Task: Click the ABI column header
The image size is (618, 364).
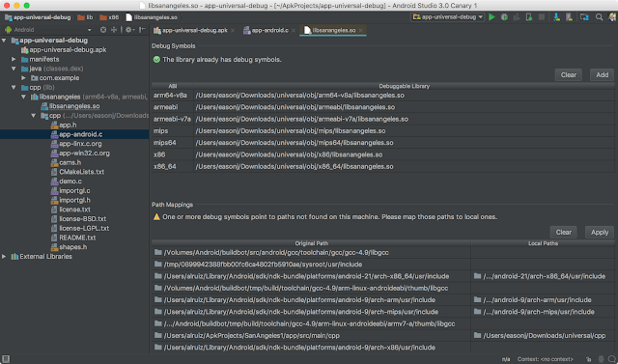Action: 173,86
